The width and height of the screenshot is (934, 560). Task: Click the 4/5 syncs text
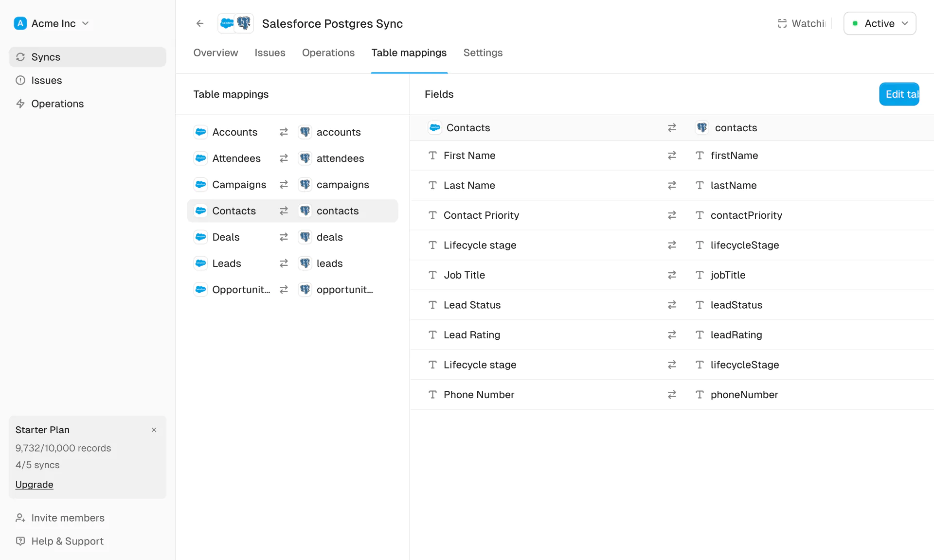click(37, 465)
